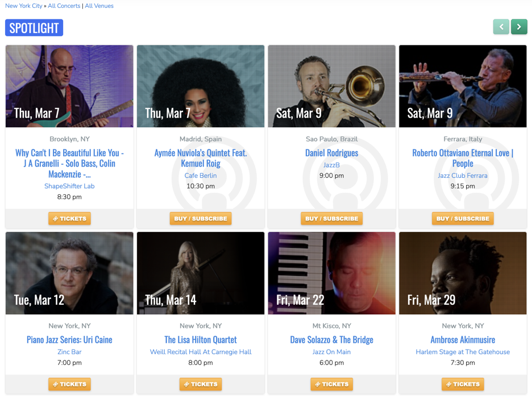Screen dimensions: 532x399
Task: Open the Dave Solazzo & The Bridge event
Action: point(331,339)
